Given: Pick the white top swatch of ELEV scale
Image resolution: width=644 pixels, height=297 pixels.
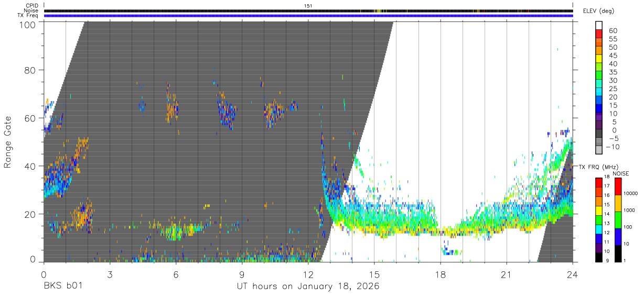Looking at the screenshot, I should 599,26.
